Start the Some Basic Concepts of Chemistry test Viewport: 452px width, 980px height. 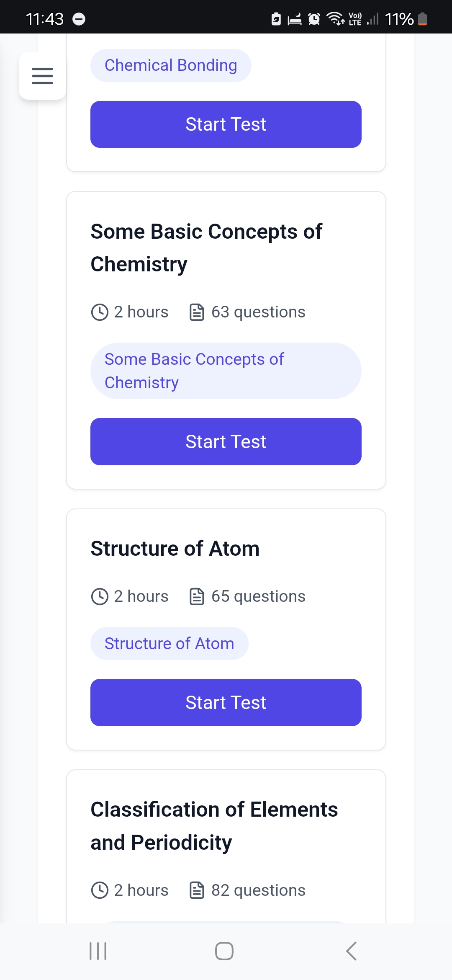click(x=226, y=441)
